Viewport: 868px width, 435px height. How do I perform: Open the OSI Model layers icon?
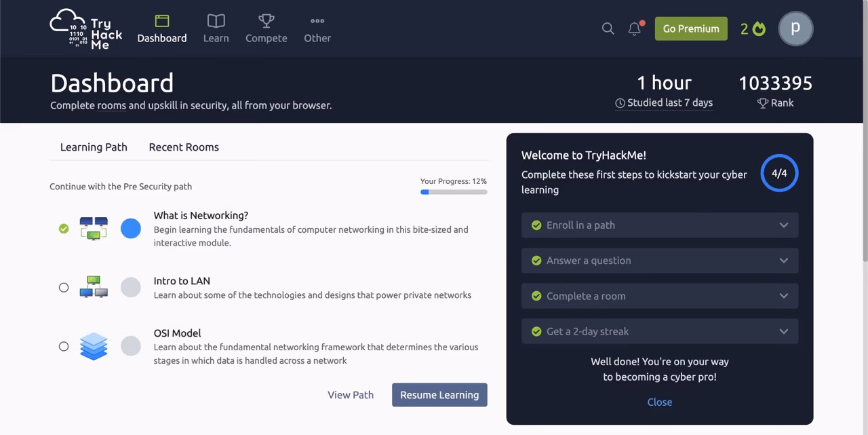tap(94, 346)
